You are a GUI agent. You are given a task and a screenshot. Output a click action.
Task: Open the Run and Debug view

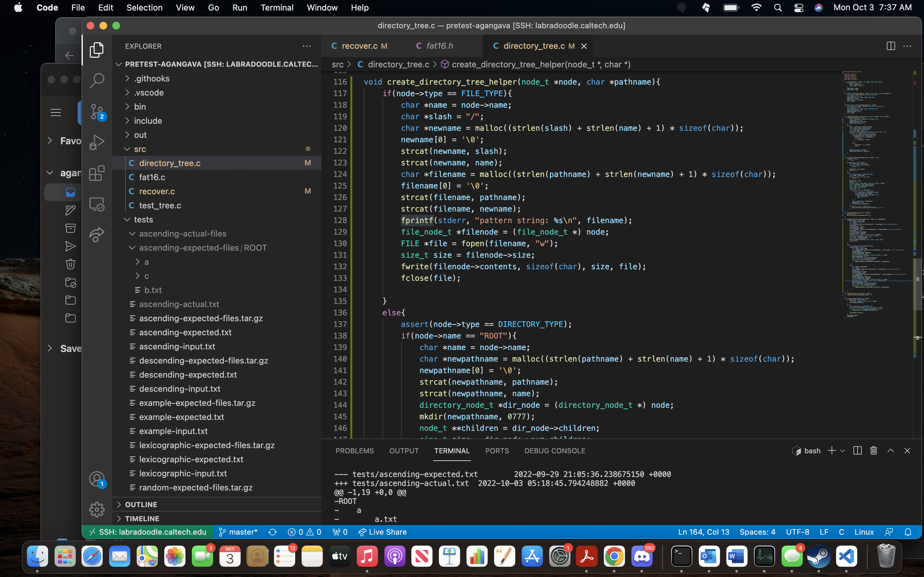(x=97, y=142)
